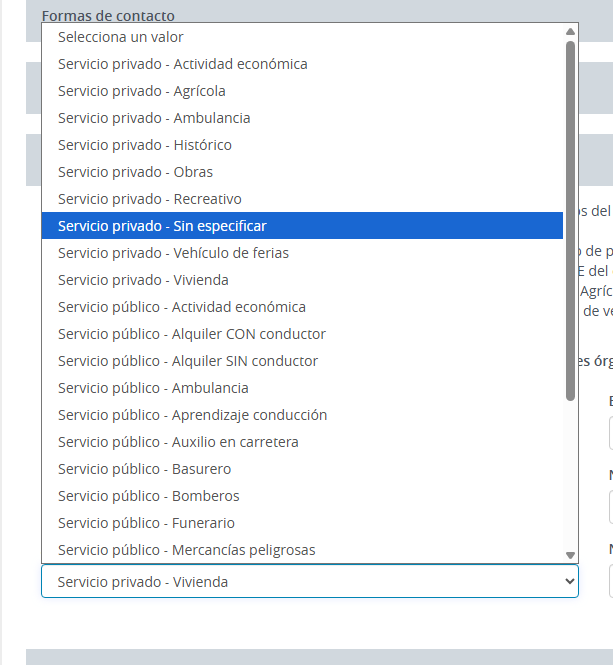Screen dimensions: 613x665
Task: Choose 'Servicio público - Actividad económica'
Action: 182,307
